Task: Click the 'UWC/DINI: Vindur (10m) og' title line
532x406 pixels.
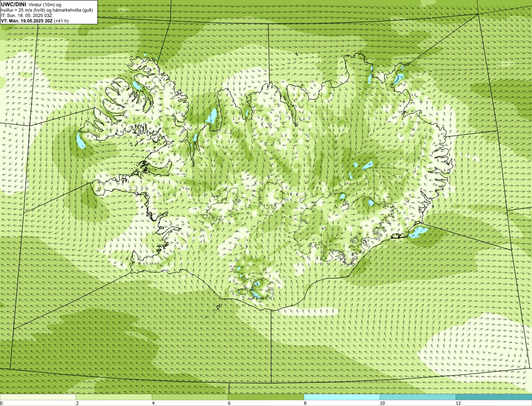Action: (31, 5)
